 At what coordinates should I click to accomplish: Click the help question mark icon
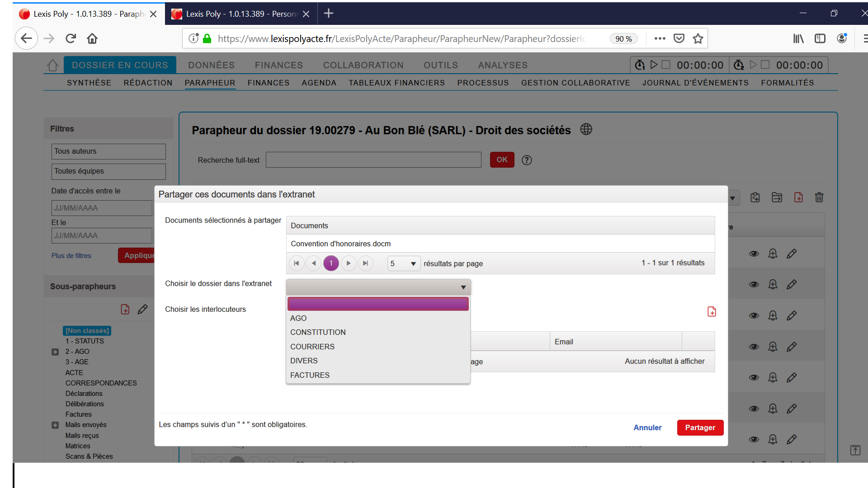[527, 160]
